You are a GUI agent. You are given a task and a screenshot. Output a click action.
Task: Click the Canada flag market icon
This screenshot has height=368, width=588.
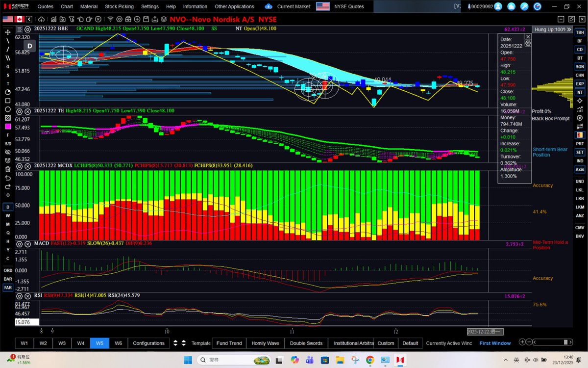[21, 19]
